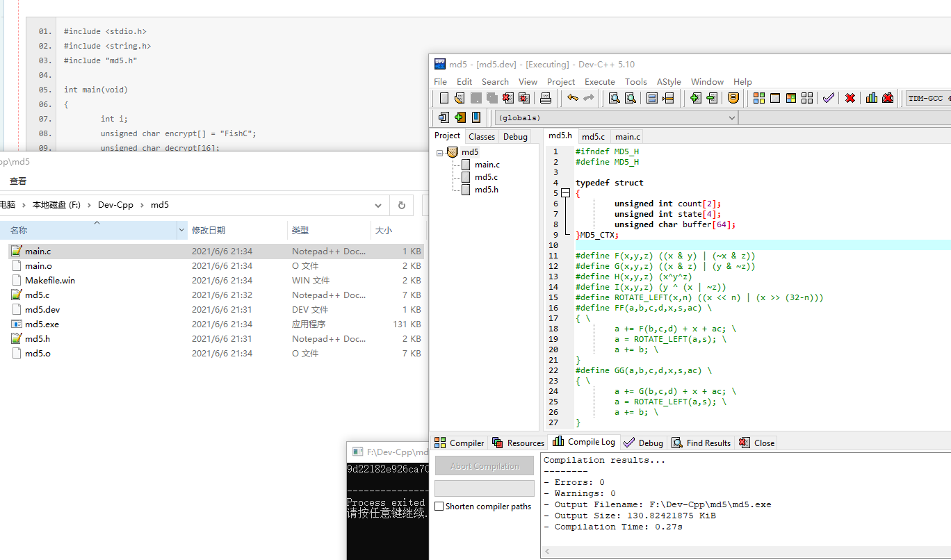Click the Undo arrow icon
This screenshot has width=951, height=560.
[572, 98]
